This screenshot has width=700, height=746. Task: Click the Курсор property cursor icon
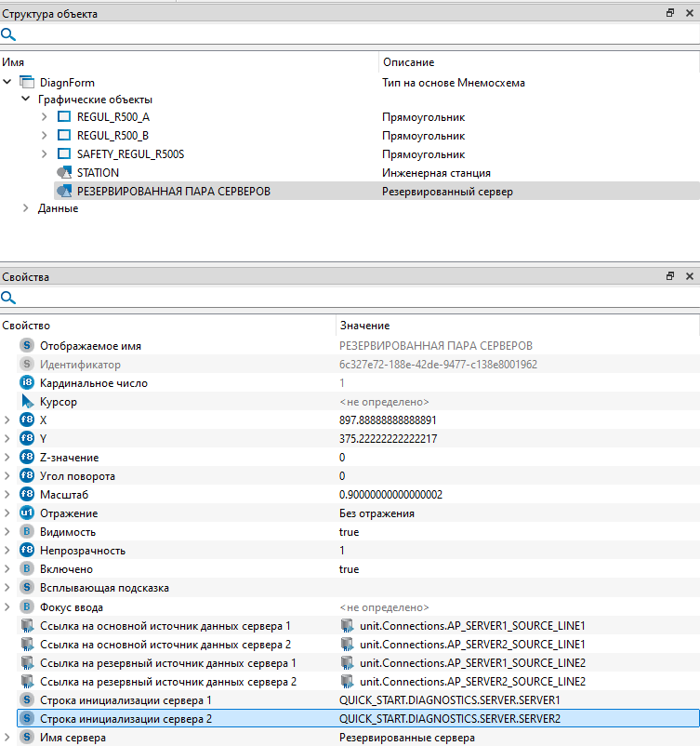coord(27,402)
